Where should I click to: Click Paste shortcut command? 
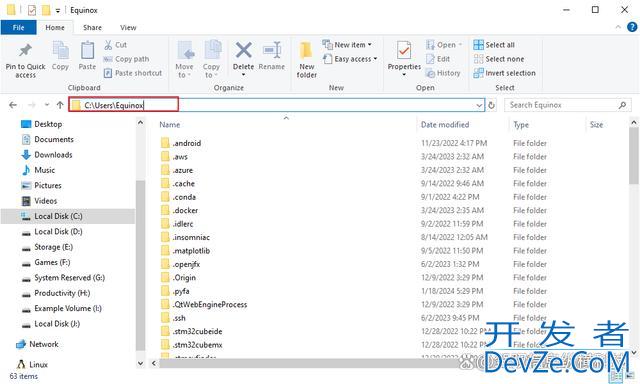[x=133, y=73]
